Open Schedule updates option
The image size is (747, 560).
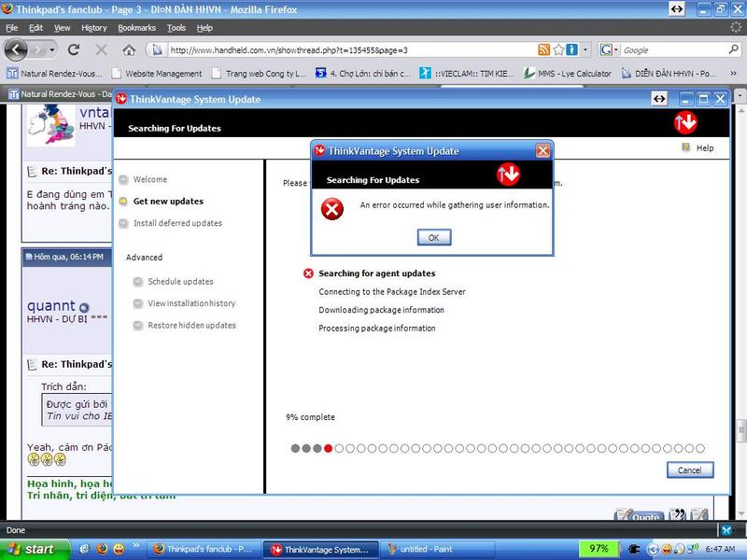pyautogui.click(x=179, y=282)
